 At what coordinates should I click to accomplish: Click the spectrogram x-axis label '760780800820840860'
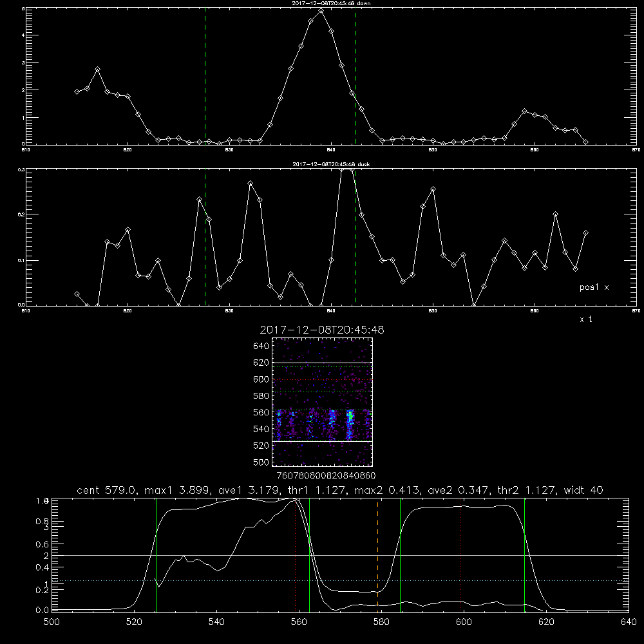(326, 475)
